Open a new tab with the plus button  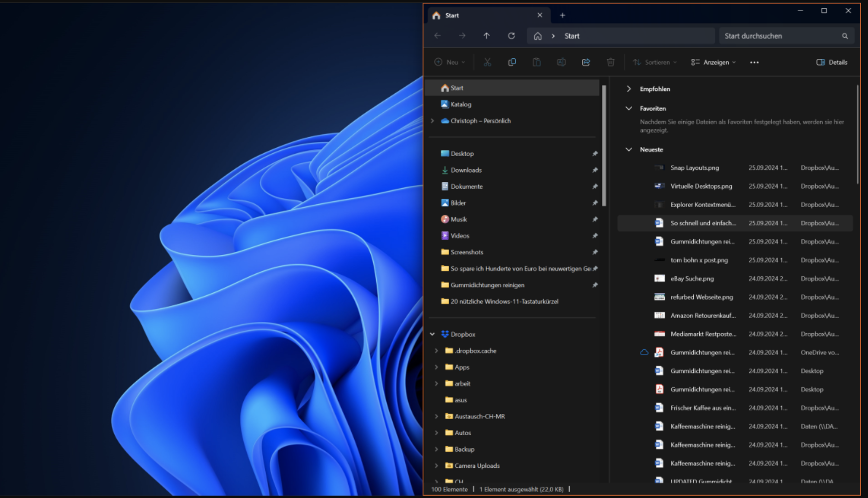tap(562, 15)
